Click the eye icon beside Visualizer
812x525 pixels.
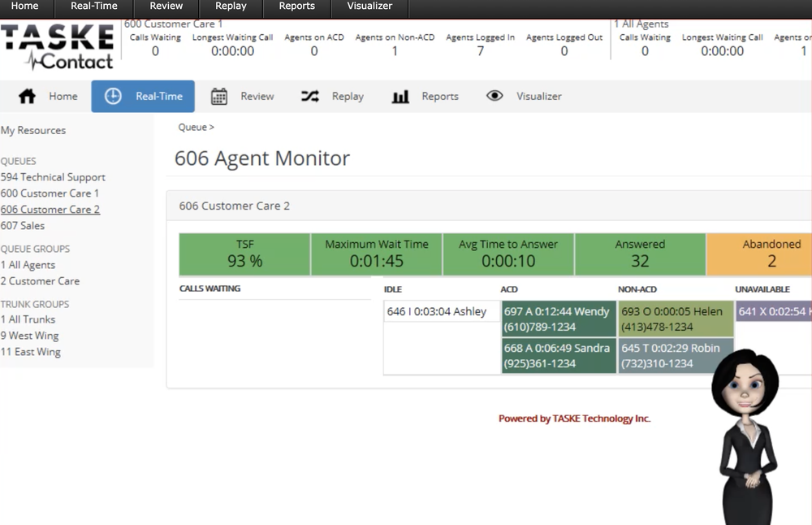495,95
